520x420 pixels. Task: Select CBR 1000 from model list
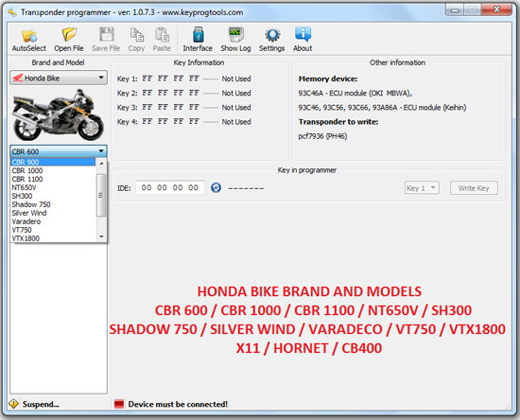pos(53,170)
